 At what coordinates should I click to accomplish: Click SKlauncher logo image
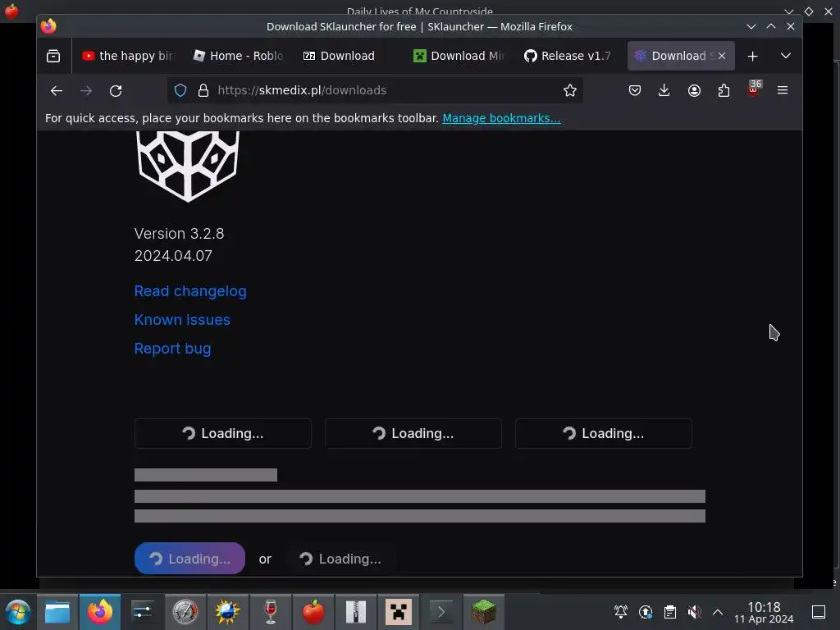click(x=188, y=166)
